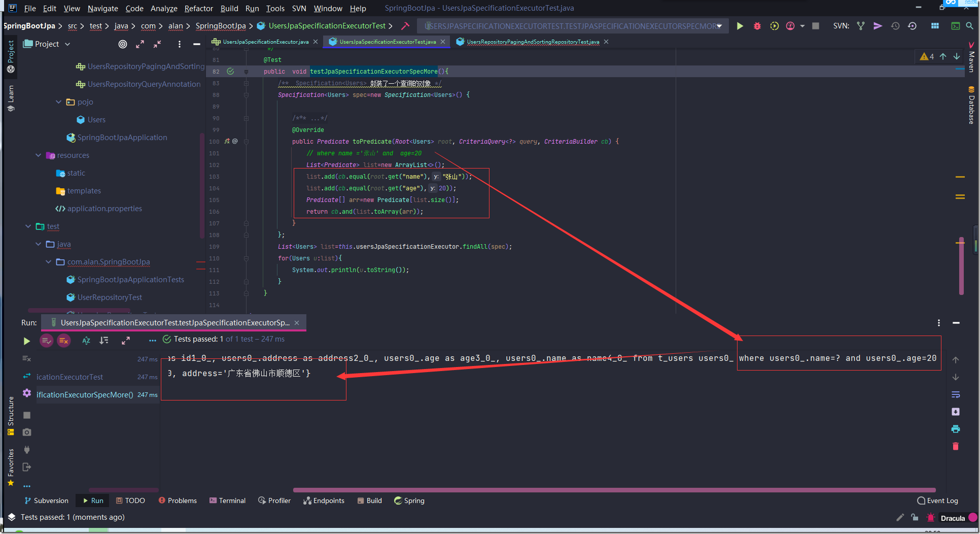Open the Analyze menu

pos(164,8)
